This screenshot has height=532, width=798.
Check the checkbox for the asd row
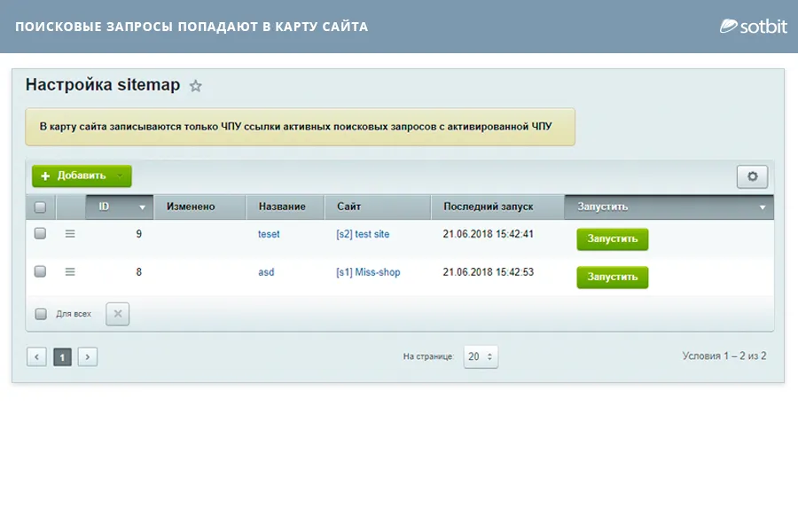point(40,271)
